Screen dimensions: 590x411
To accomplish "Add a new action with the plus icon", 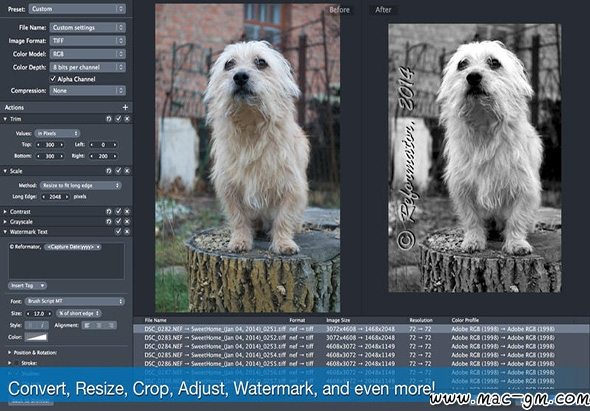I will point(125,107).
